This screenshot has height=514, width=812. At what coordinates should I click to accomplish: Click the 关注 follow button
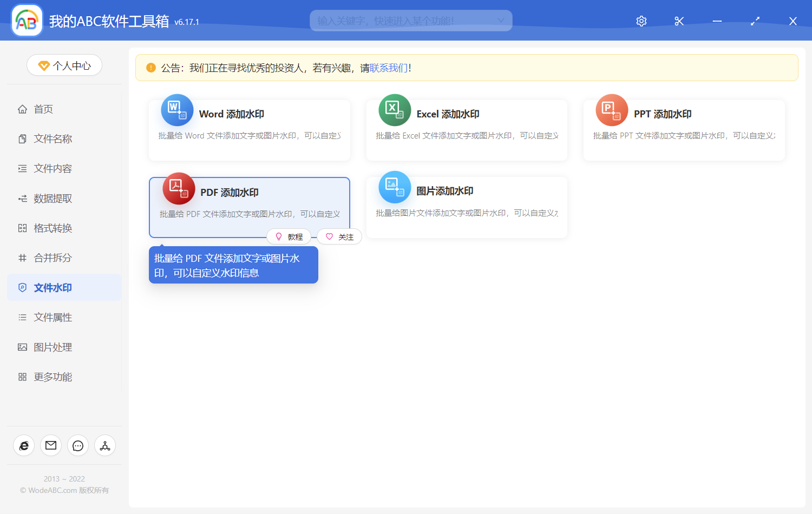pos(339,236)
